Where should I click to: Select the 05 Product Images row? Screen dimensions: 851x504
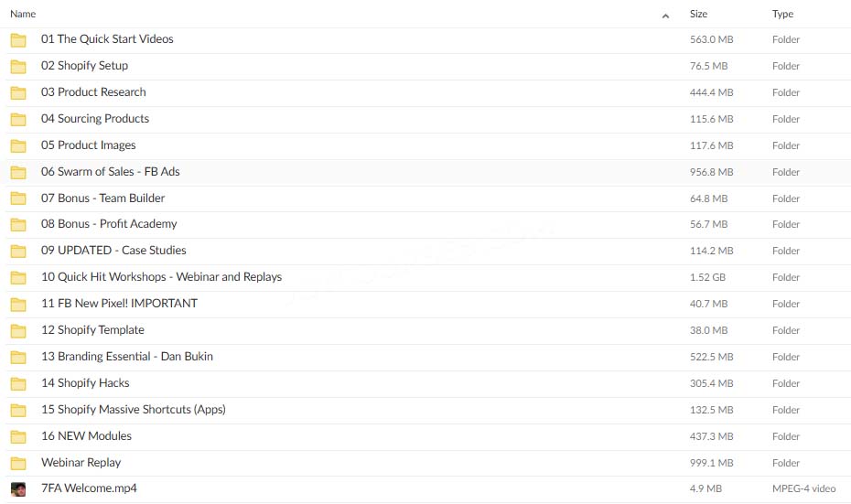(428, 146)
